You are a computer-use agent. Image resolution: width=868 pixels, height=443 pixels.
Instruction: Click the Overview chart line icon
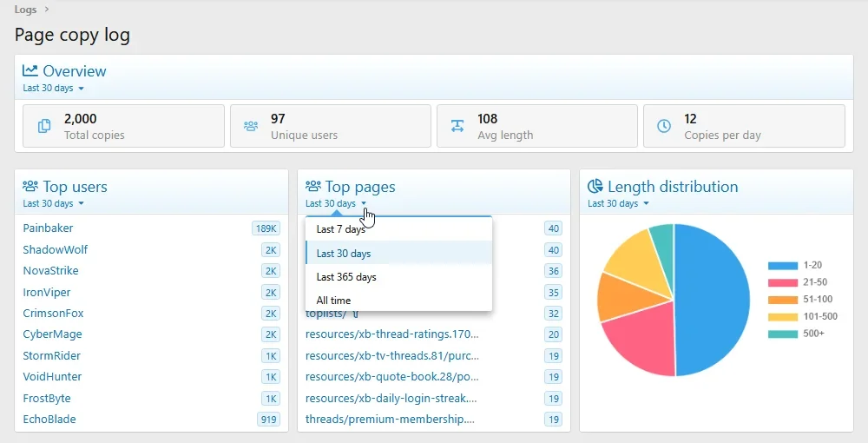[30, 70]
